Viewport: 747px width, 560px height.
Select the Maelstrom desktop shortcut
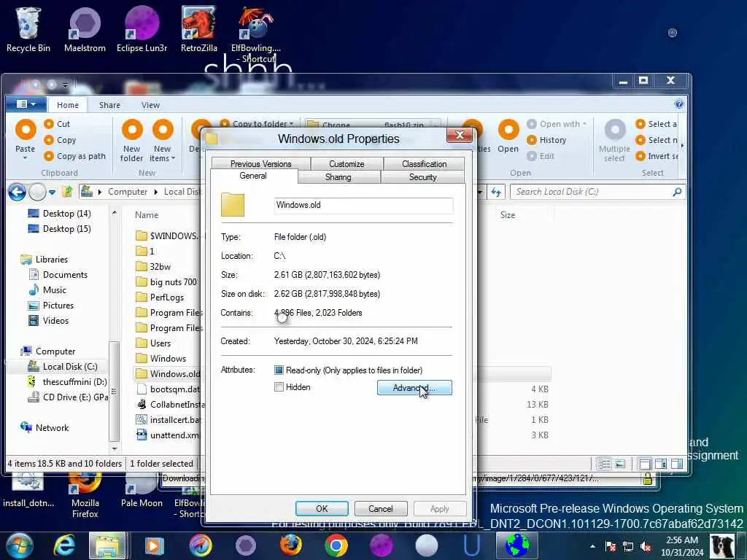click(x=85, y=28)
